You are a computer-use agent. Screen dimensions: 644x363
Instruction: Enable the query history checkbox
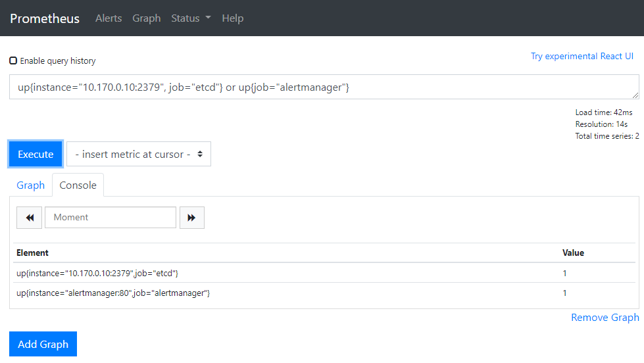coord(13,60)
